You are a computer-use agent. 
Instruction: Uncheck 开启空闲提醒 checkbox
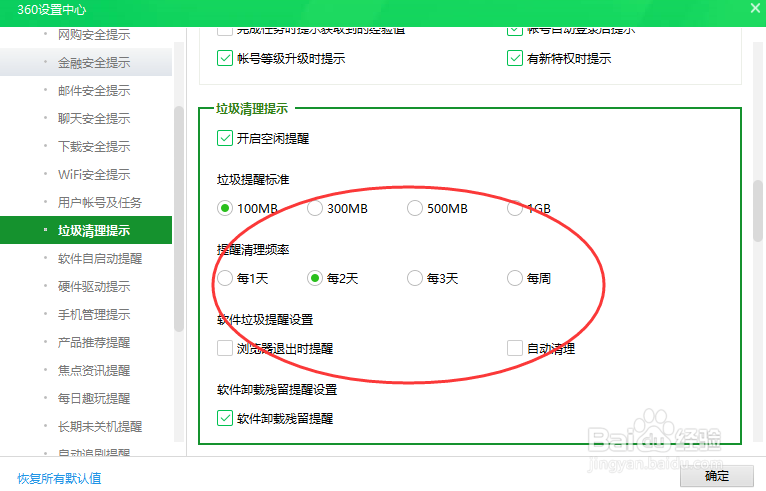pyautogui.click(x=225, y=138)
